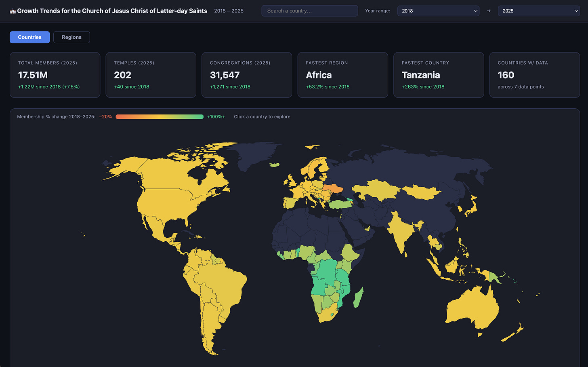
Task: Select Australia on the map
Action: click(472, 308)
